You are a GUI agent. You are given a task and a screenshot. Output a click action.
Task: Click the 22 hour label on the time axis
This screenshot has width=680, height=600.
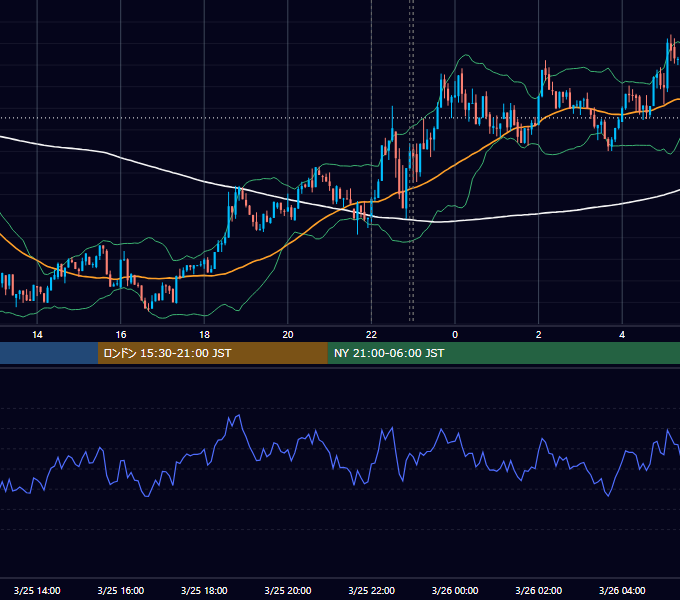click(x=371, y=335)
